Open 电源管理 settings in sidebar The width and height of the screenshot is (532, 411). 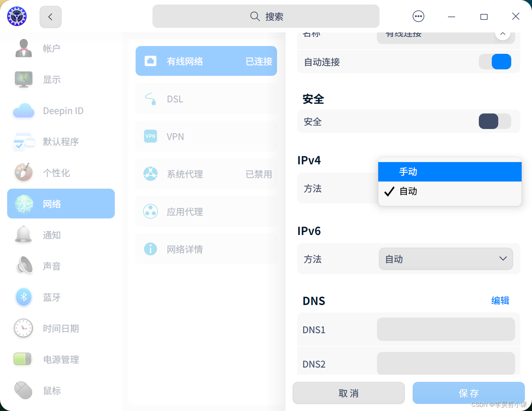[61, 359]
